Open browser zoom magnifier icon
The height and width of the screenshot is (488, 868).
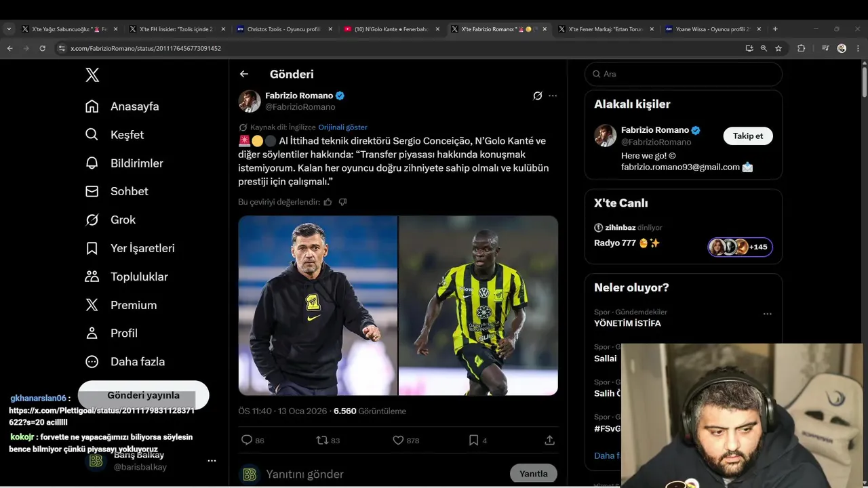click(x=764, y=48)
